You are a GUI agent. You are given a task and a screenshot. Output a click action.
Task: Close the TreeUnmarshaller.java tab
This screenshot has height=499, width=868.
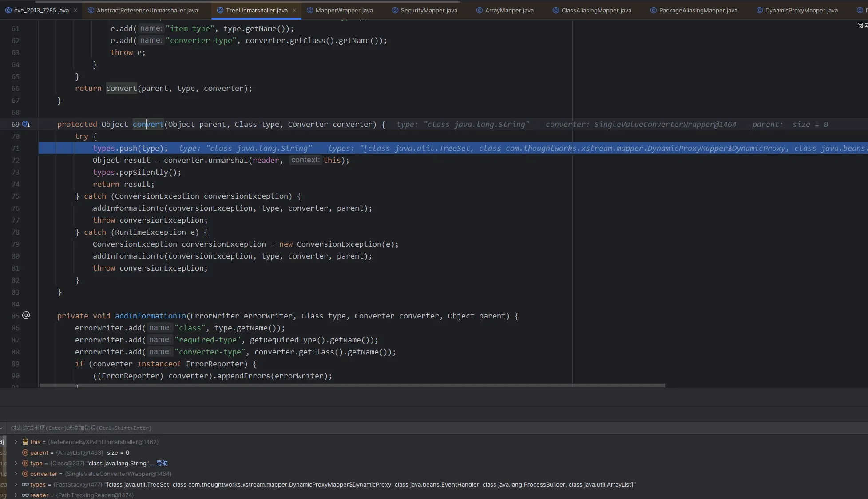pos(294,10)
